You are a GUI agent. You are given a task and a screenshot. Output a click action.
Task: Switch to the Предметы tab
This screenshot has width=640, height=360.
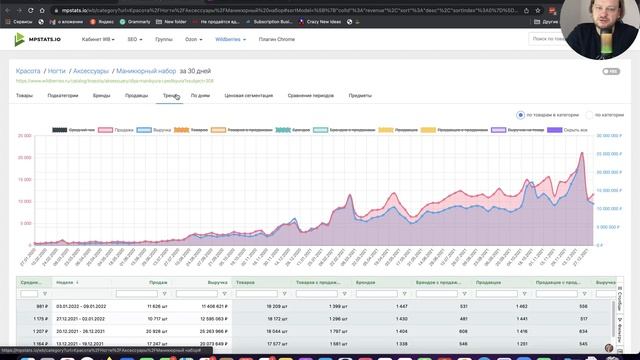point(360,96)
